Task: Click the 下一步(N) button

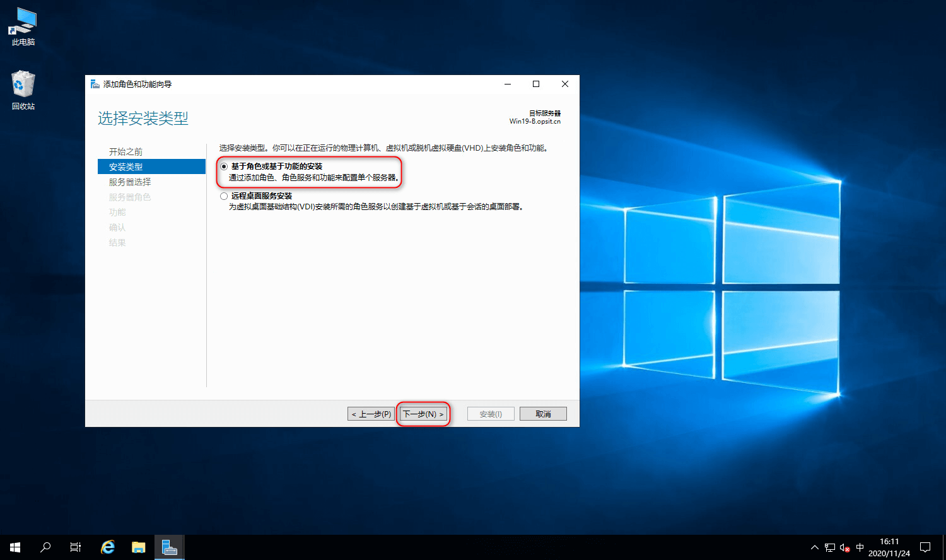Action: (x=423, y=414)
